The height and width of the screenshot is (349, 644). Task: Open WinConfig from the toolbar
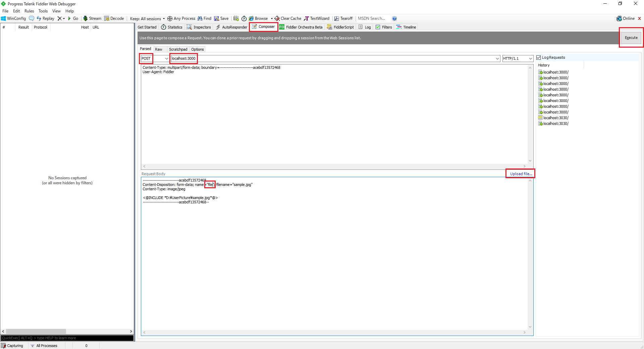(x=13, y=18)
